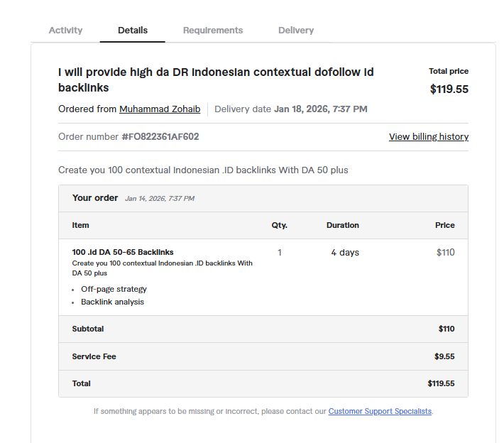The width and height of the screenshot is (504, 443).
Task: Click the Total amount in bottom row
Action: point(441,383)
